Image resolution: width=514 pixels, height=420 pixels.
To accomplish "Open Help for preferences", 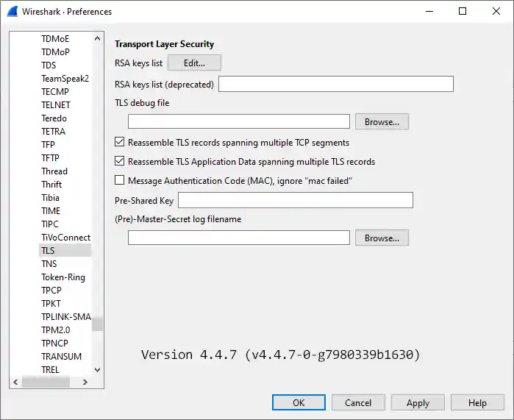I will tap(477, 402).
